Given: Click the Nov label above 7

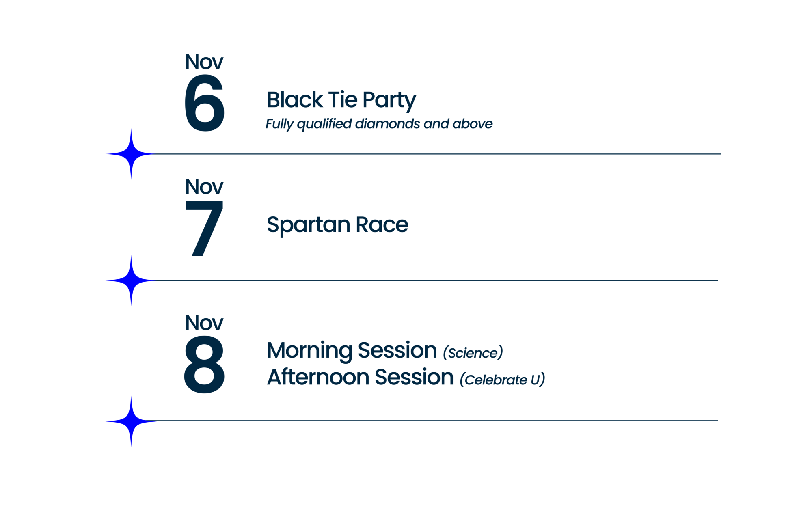Looking at the screenshot, I should tap(204, 187).
